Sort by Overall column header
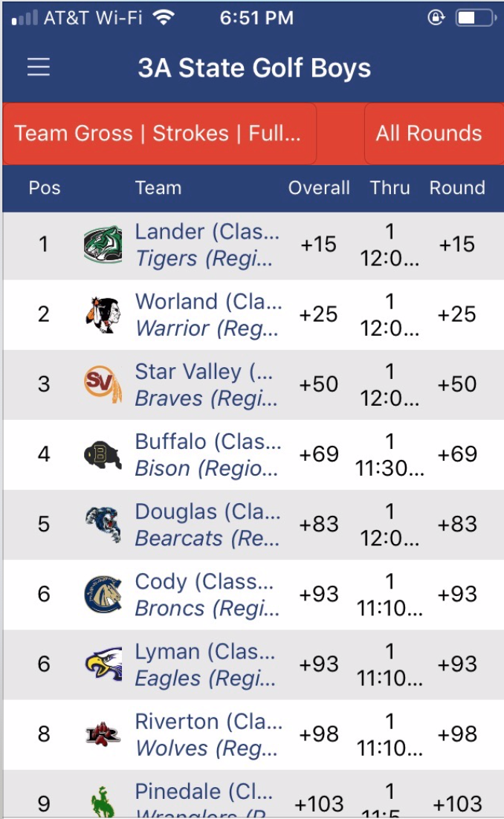 point(319,188)
